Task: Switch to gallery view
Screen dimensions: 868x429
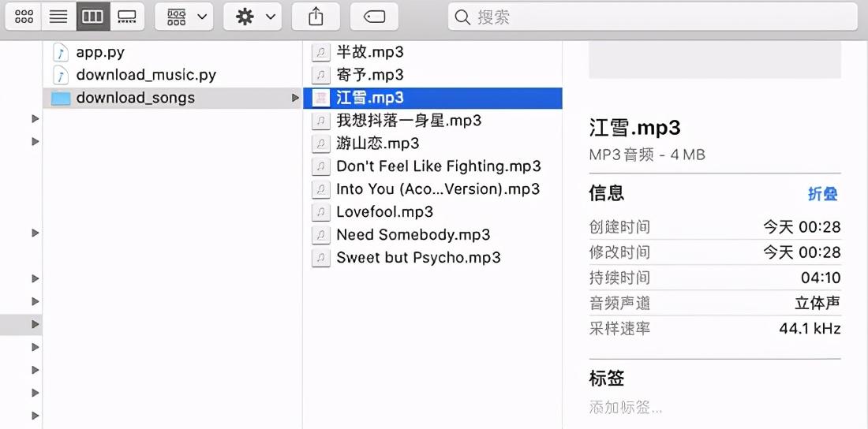Action: [127, 17]
